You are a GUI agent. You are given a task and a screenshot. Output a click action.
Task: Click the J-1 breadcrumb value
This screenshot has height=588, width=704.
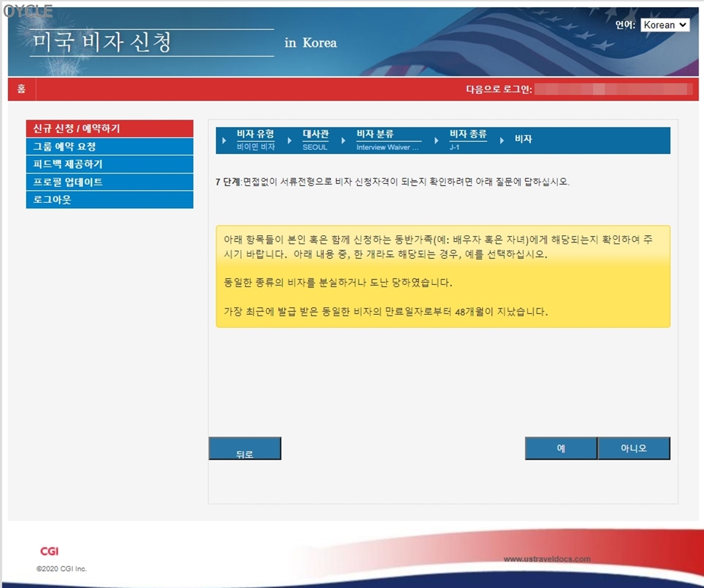(455, 147)
